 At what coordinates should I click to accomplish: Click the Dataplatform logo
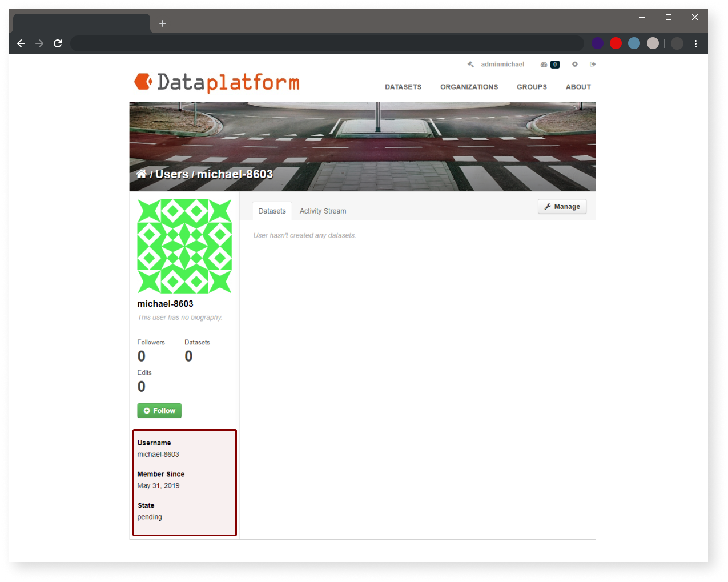pos(217,83)
